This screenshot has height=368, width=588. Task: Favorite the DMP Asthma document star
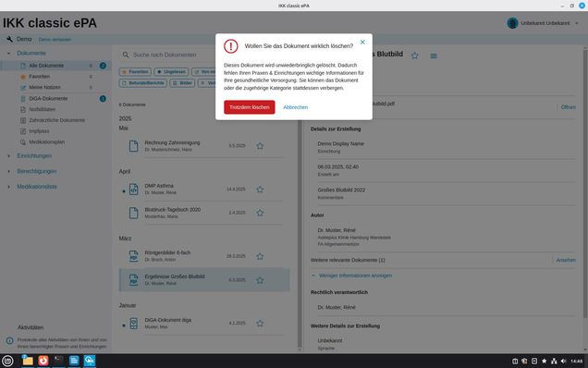point(260,190)
